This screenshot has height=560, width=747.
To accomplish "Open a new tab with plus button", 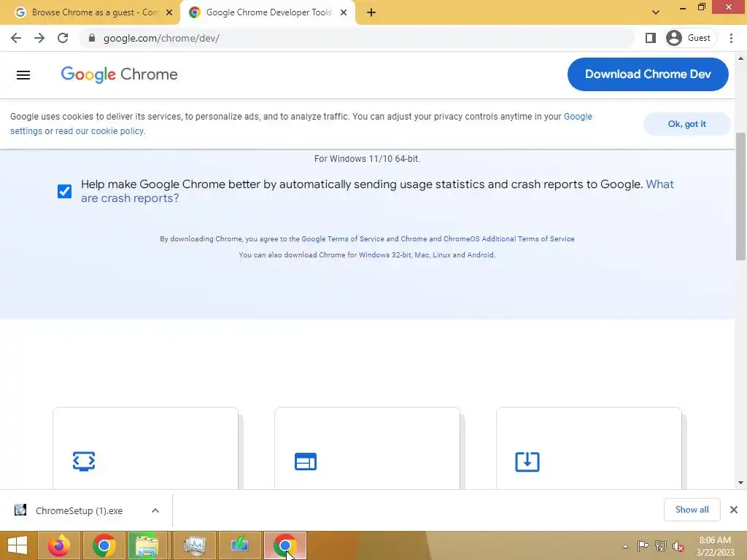I will [x=371, y=12].
